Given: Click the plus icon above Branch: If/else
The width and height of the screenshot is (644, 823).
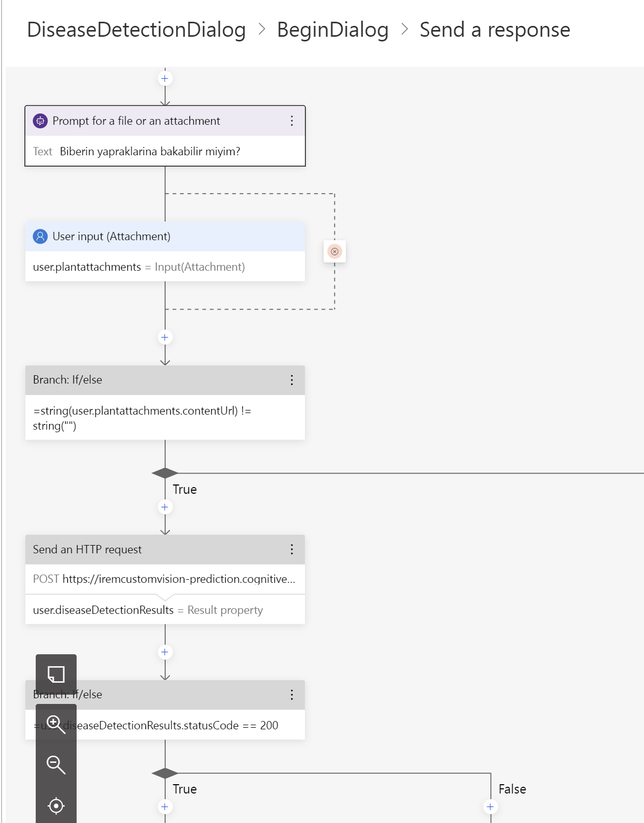Looking at the screenshot, I should 165,337.
